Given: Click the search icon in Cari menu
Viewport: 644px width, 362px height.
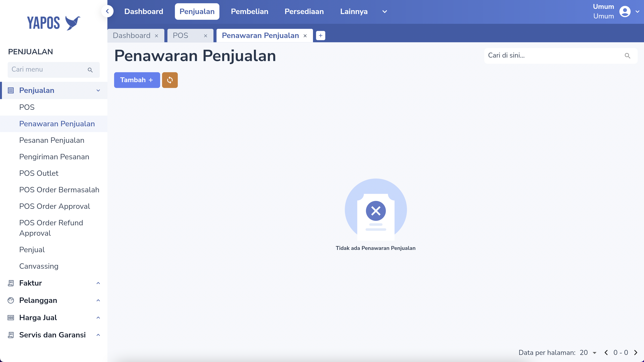Looking at the screenshot, I should [90, 70].
